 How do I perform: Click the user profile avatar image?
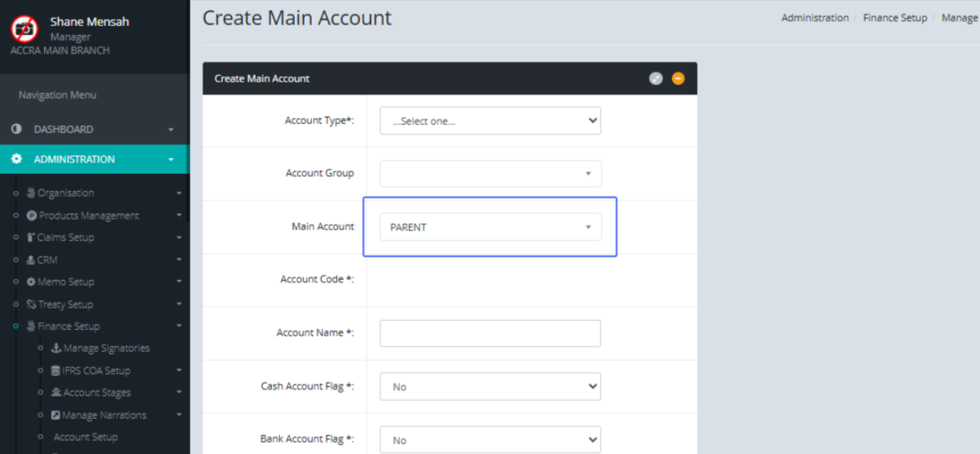(24, 29)
